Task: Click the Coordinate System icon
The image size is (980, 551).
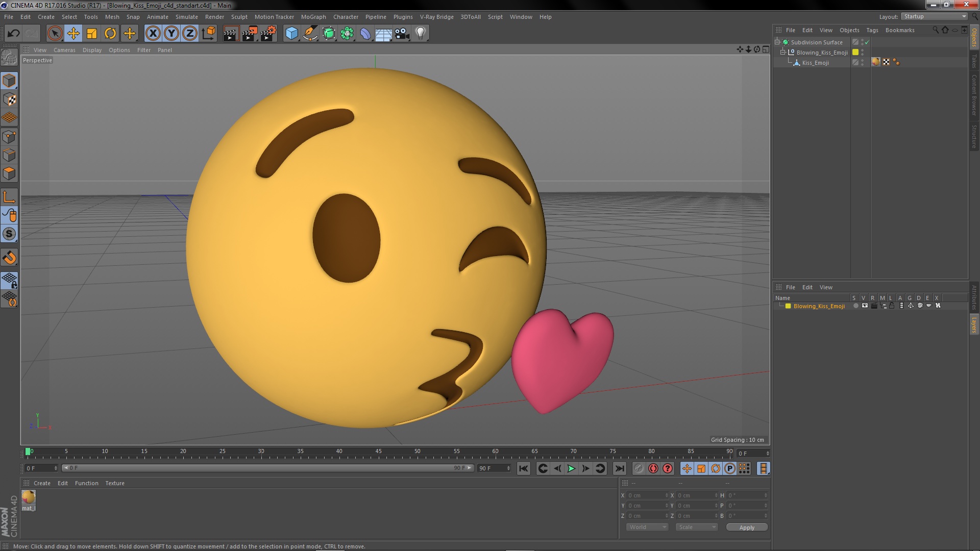Action: click(x=208, y=34)
